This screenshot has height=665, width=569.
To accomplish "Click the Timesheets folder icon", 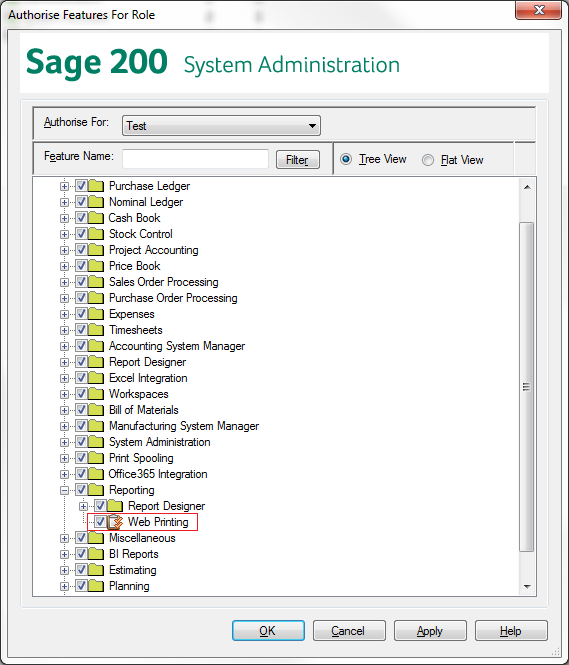I will pos(96,330).
